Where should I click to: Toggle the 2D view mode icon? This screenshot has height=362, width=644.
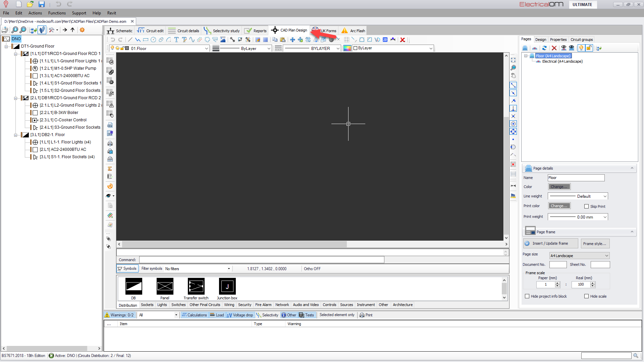[x=385, y=40]
